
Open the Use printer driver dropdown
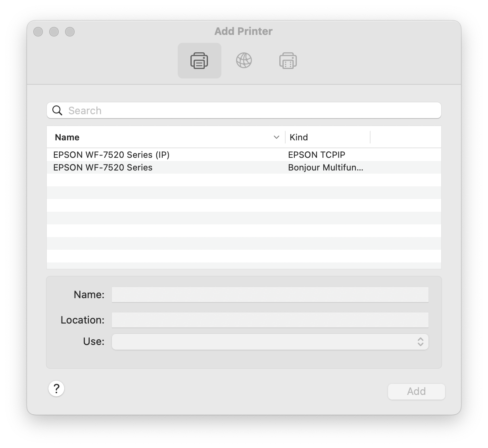[x=270, y=341]
